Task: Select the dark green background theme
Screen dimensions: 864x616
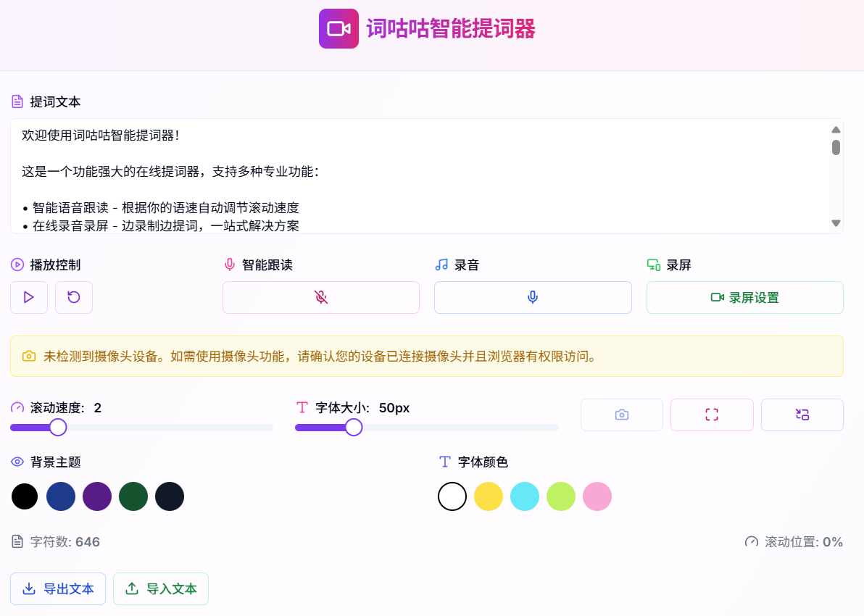Action: click(133, 496)
